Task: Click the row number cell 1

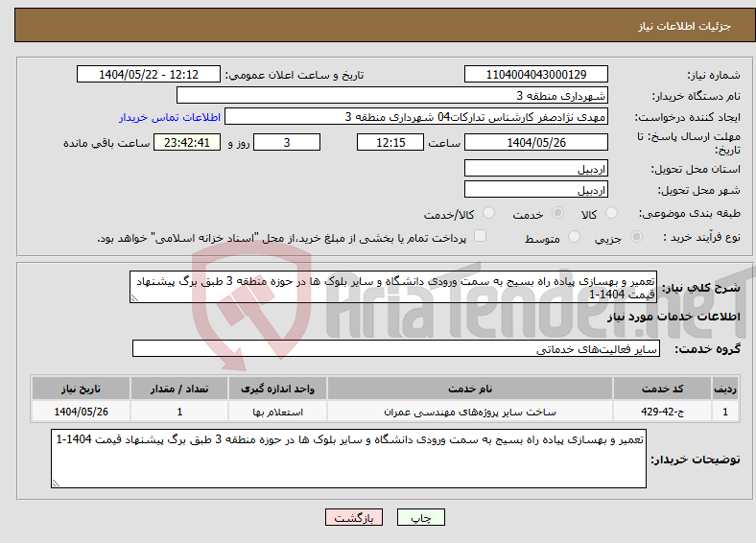Action: point(725,412)
